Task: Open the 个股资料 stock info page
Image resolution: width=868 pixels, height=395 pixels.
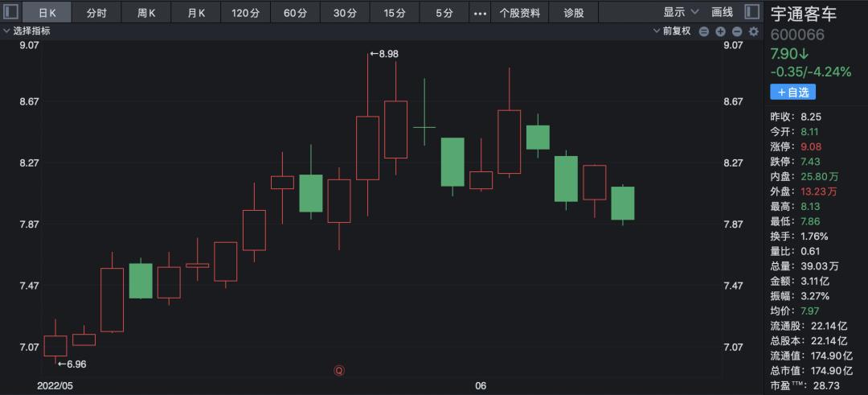Action: [520, 13]
